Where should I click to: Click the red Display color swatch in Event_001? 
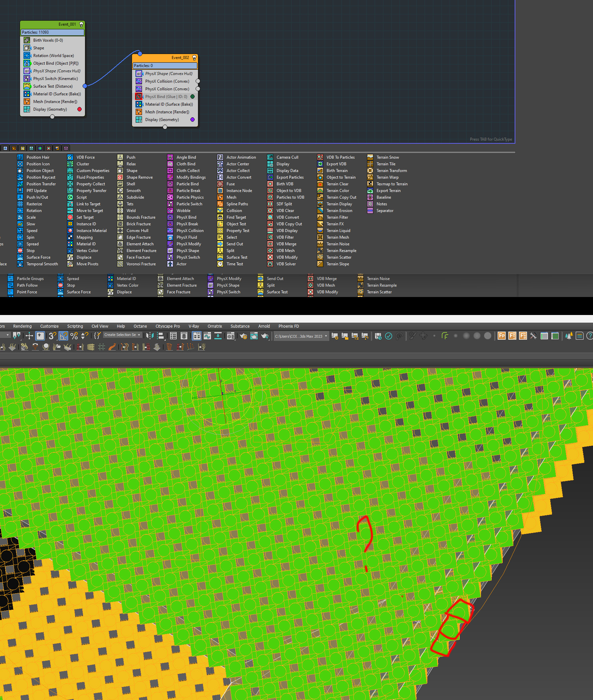click(79, 109)
